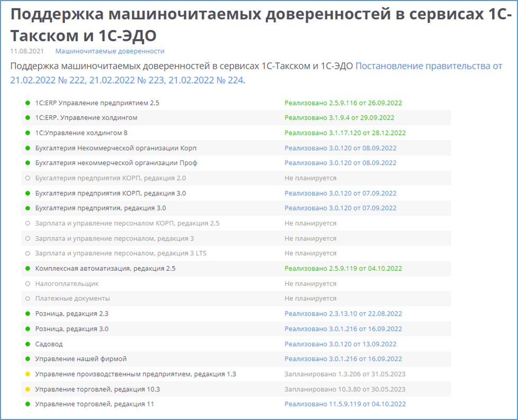Image resolution: width=518 pixels, height=420 pixels.
Task: Open release link for Управление нашей фирмой
Action: [x=343, y=359]
